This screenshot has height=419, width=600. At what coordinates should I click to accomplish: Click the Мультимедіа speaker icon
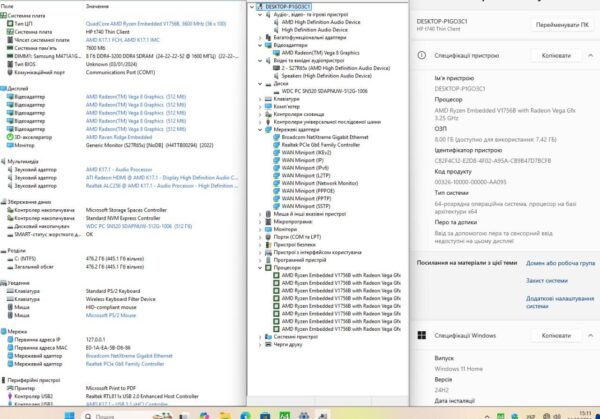coord(3,161)
